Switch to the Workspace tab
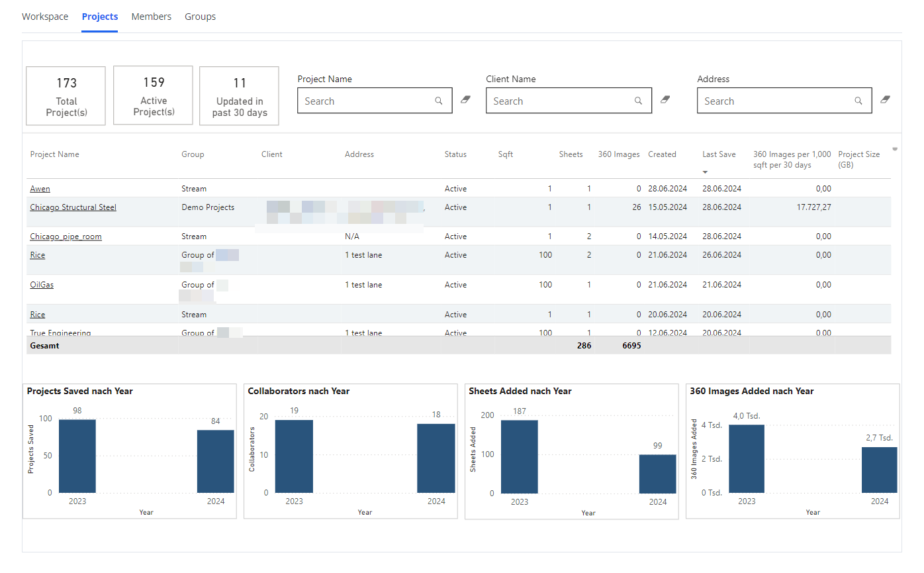 pos(45,17)
